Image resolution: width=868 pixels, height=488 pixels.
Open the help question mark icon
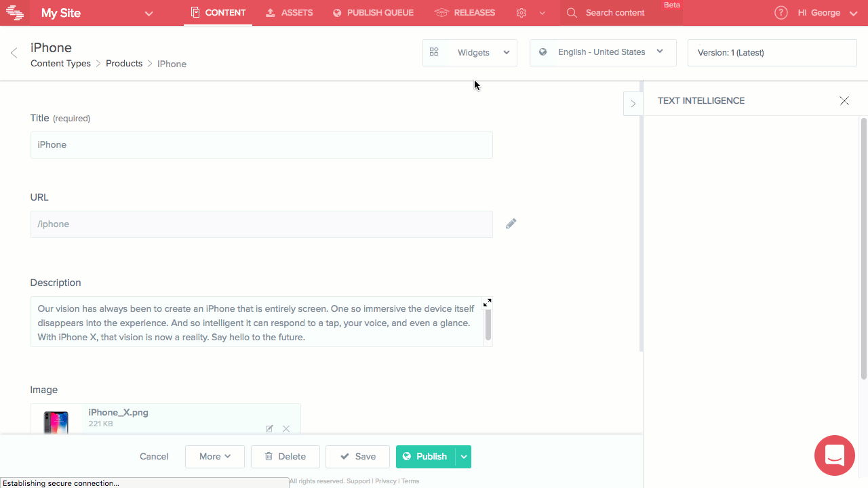781,13
